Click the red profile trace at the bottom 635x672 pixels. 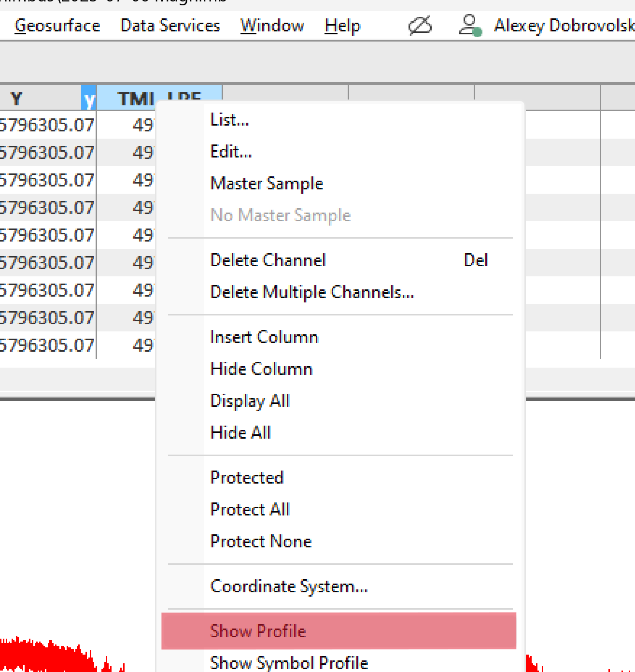[x=39, y=657]
